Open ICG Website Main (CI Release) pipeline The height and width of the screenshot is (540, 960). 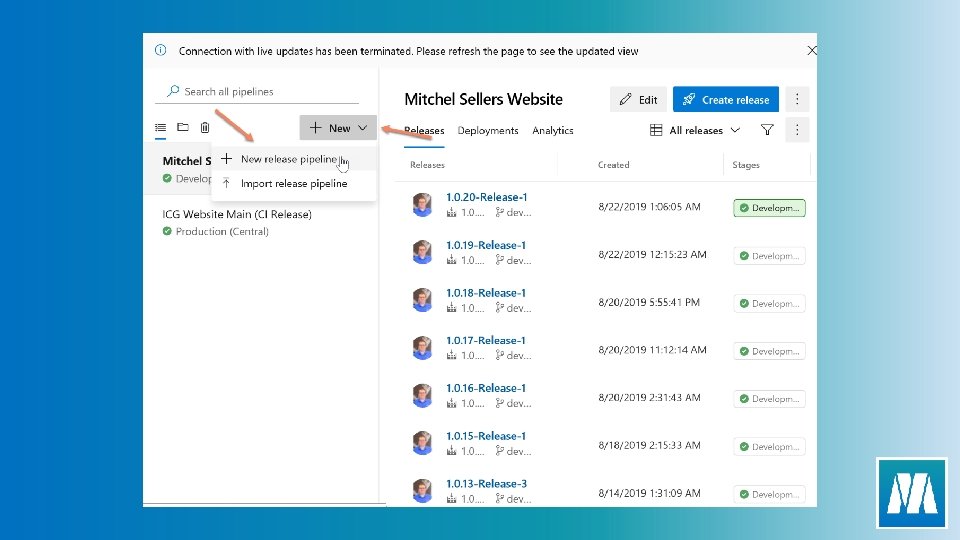click(237, 214)
